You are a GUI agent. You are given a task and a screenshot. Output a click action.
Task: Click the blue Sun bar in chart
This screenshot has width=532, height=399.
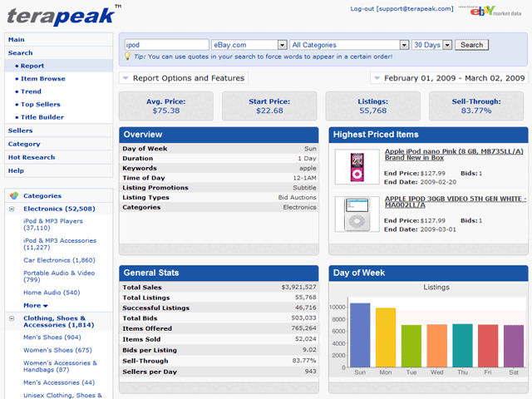[x=360, y=335]
